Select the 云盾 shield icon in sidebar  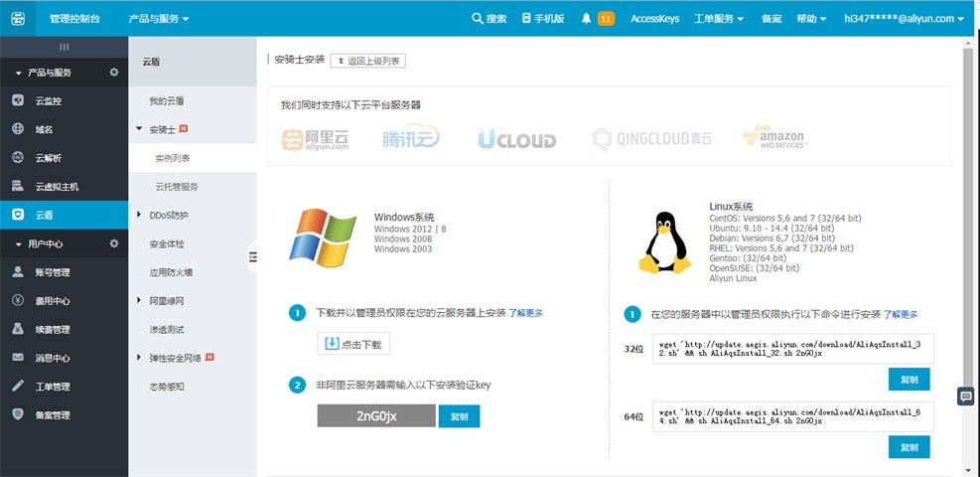click(x=18, y=215)
